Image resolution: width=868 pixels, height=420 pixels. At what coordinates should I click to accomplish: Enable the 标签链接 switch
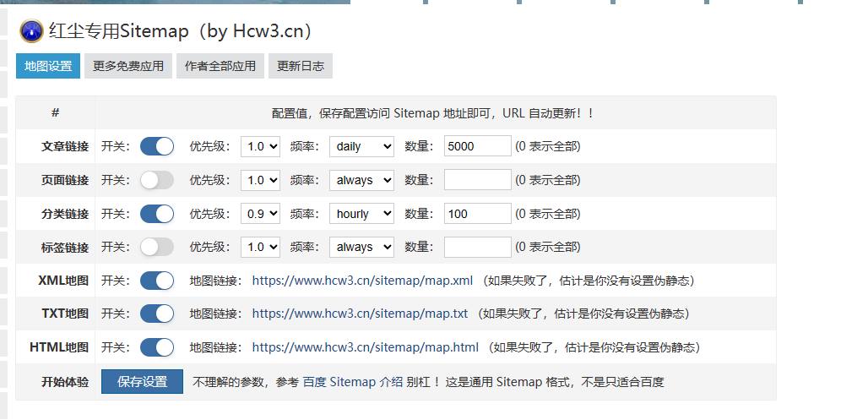pyautogui.click(x=157, y=247)
